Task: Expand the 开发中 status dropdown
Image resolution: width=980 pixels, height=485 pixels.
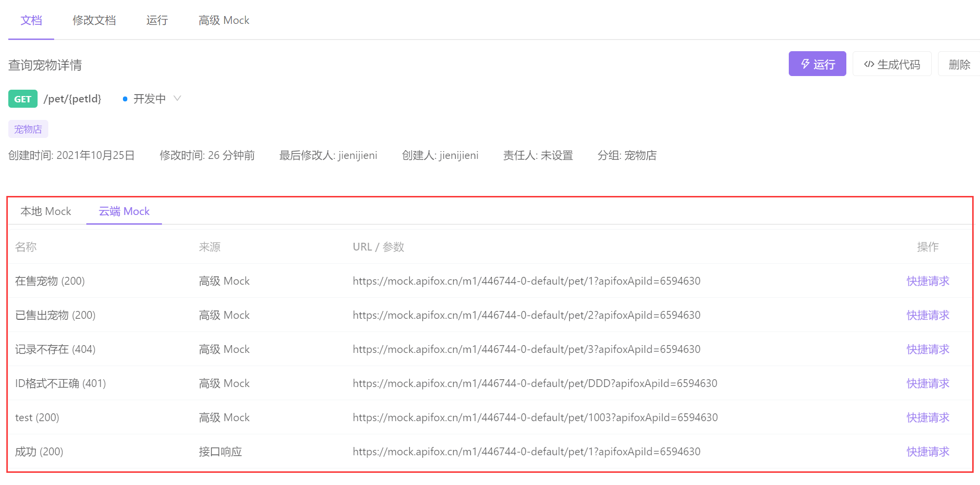Action: pos(178,98)
